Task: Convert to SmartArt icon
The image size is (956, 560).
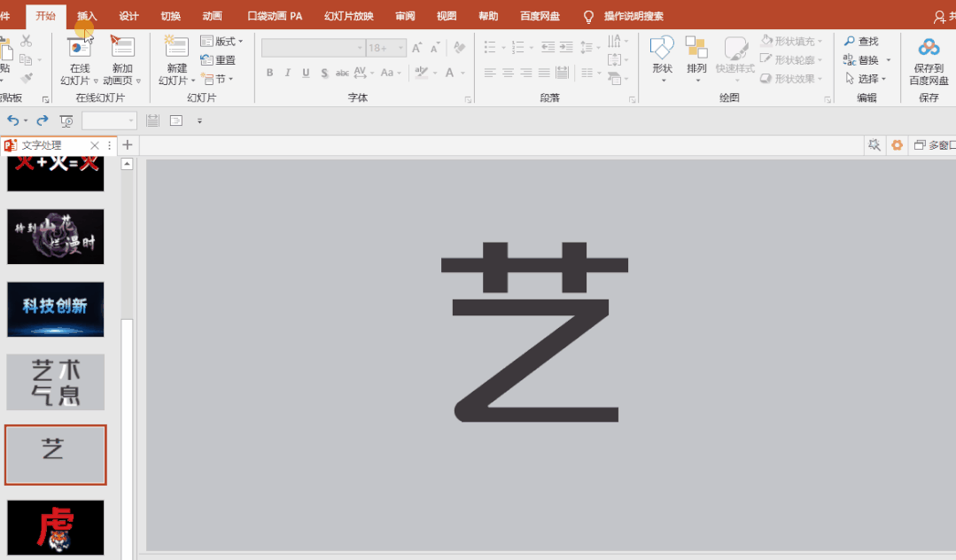Action: tap(615, 78)
